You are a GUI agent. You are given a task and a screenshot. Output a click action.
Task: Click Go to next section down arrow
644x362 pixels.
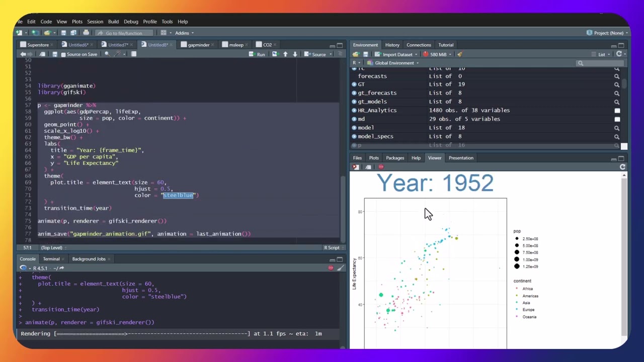coord(295,54)
